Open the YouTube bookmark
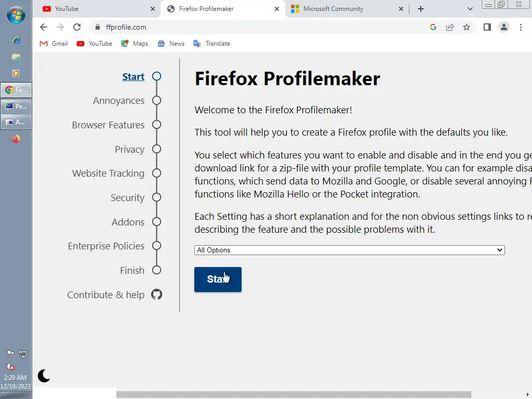The width and height of the screenshot is (532, 399). [95, 44]
